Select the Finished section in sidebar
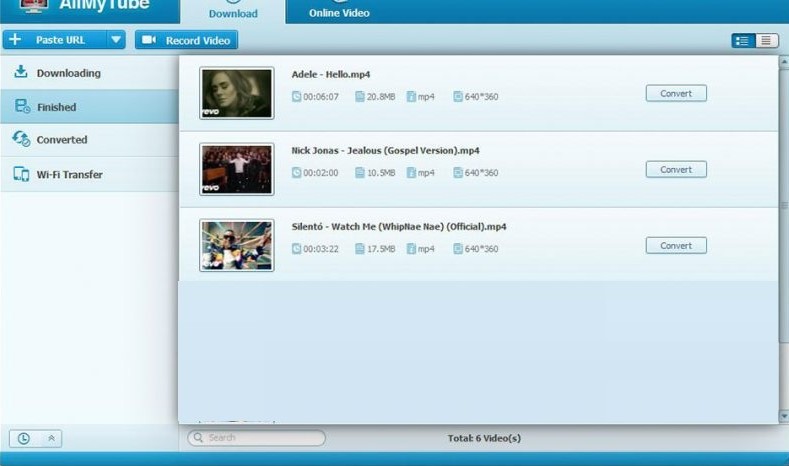The height and width of the screenshot is (466, 789). coord(90,107)
